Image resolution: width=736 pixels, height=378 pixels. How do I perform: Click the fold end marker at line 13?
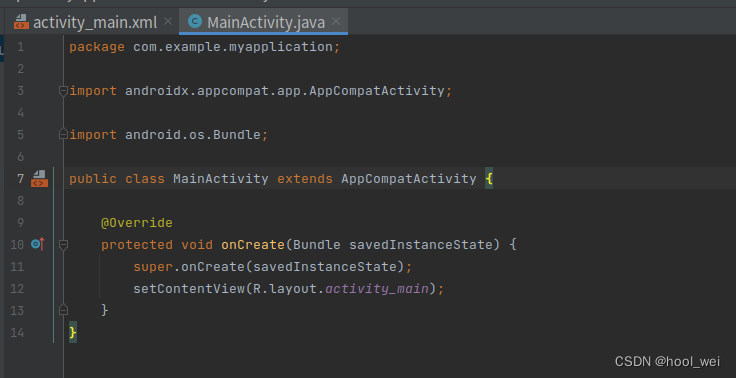point(63,310)
